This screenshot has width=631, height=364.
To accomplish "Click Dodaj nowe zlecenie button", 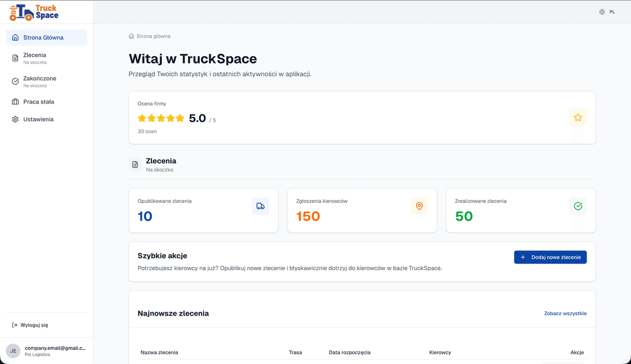I will pyautogui.click(x=550, y=257).
